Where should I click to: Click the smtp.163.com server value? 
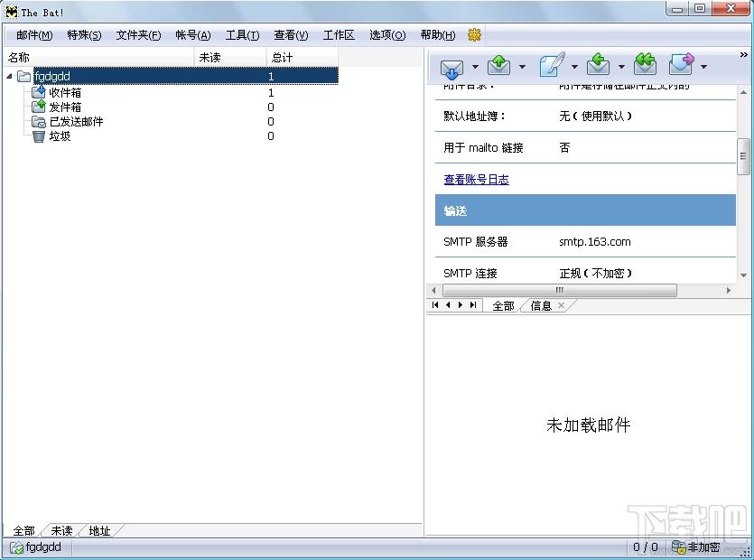coord(595,241)
